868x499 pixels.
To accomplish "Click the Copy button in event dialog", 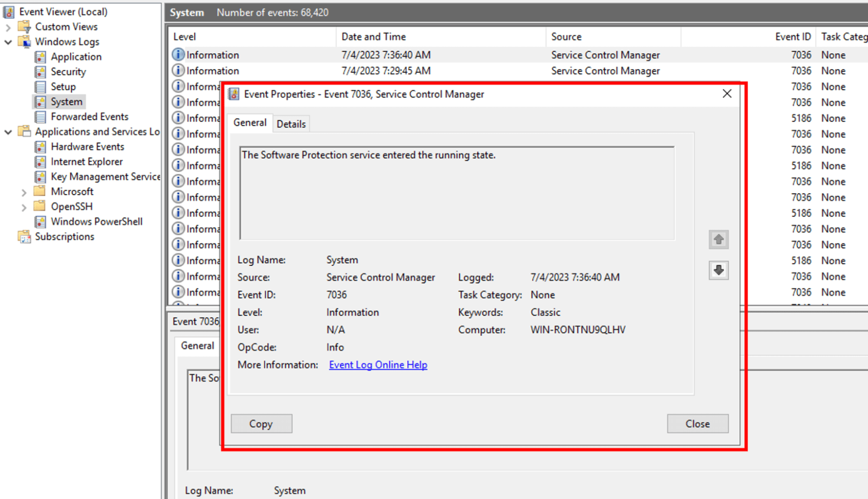I will tap(261, 423).
